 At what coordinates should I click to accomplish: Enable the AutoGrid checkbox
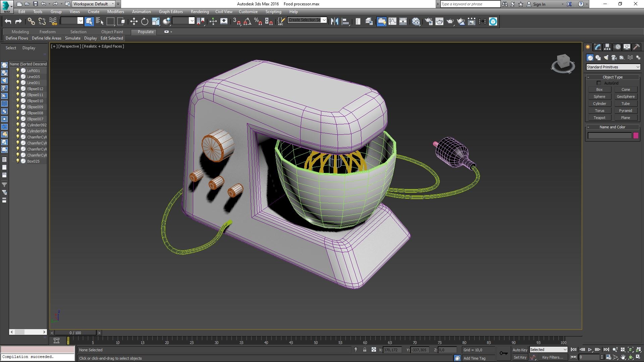click(599, 83)
